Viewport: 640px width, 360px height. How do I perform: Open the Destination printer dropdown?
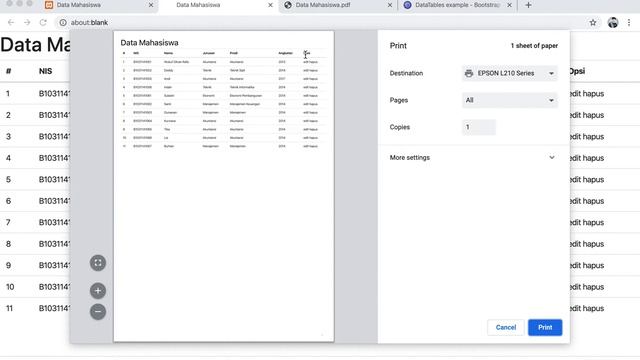509,73
